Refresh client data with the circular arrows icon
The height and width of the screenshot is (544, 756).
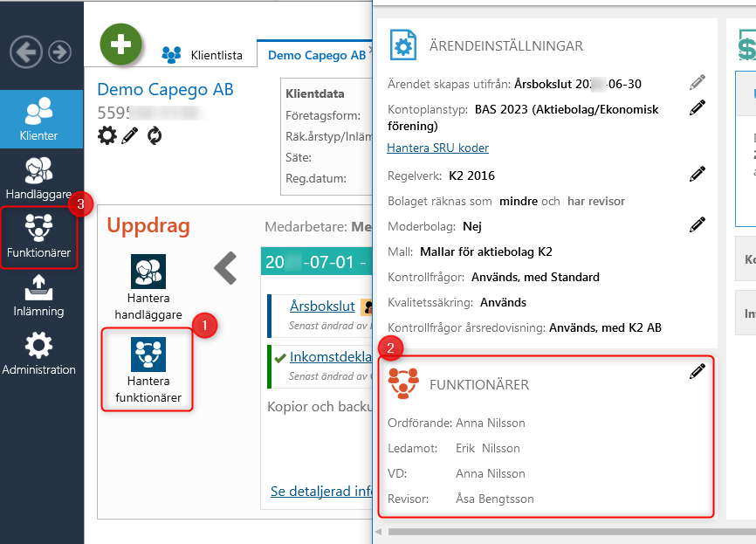[x=155, y=135]
